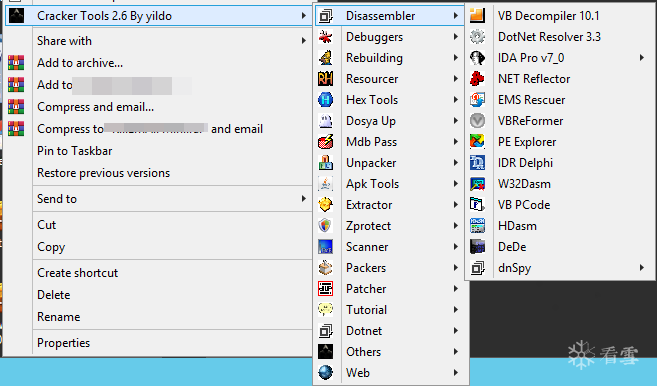Viewport: 657px width, 386px height.
Task: Expand the Dotnet submenu arrow
Action: (455, 330)
